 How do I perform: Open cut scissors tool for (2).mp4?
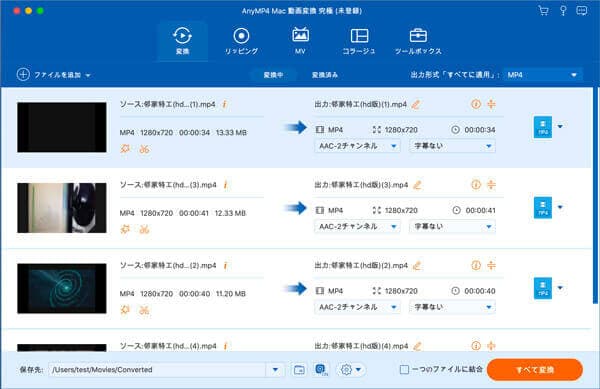point(144,310)
